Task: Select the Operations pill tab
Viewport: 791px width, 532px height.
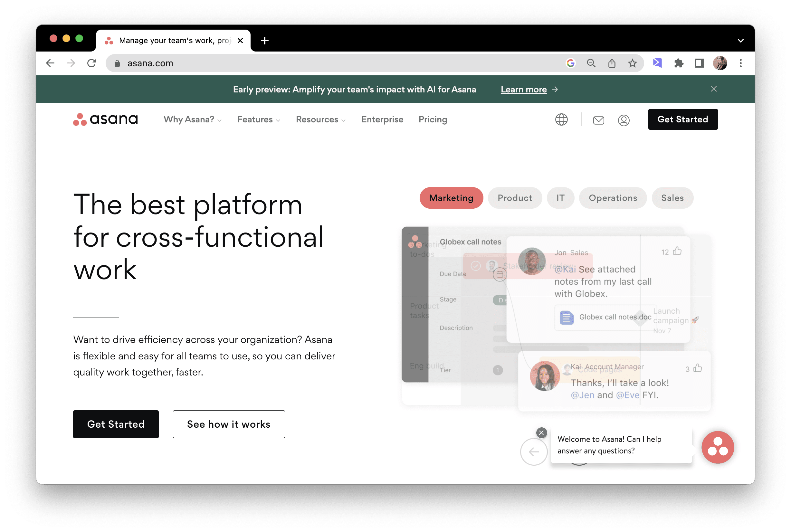Action: tap(613, 198)
